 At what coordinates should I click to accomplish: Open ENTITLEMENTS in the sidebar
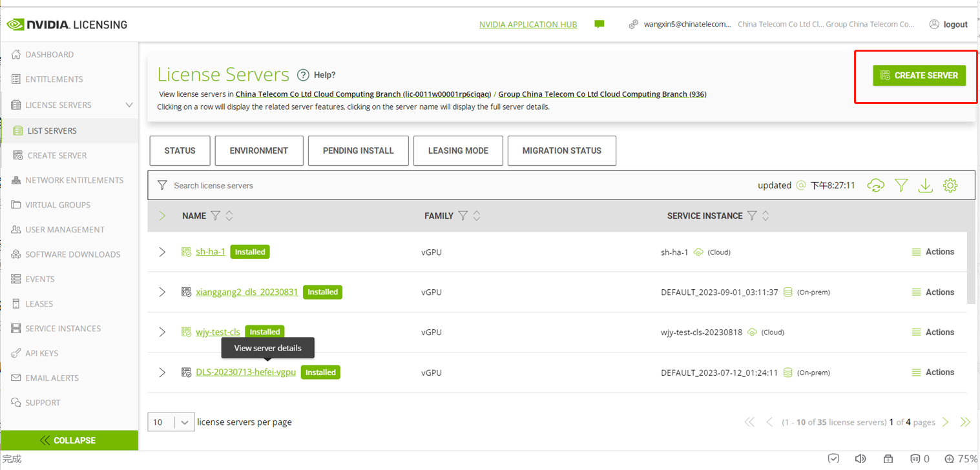54,79
